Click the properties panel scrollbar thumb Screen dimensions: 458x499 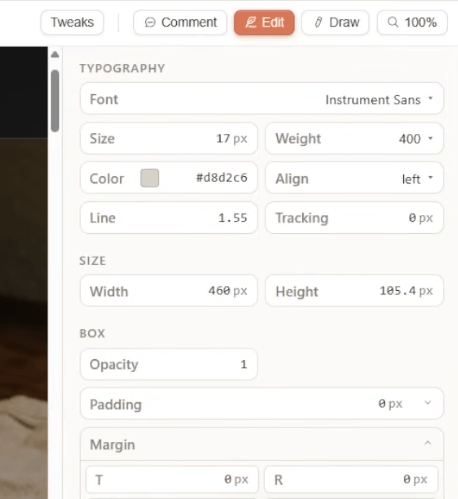55,101
